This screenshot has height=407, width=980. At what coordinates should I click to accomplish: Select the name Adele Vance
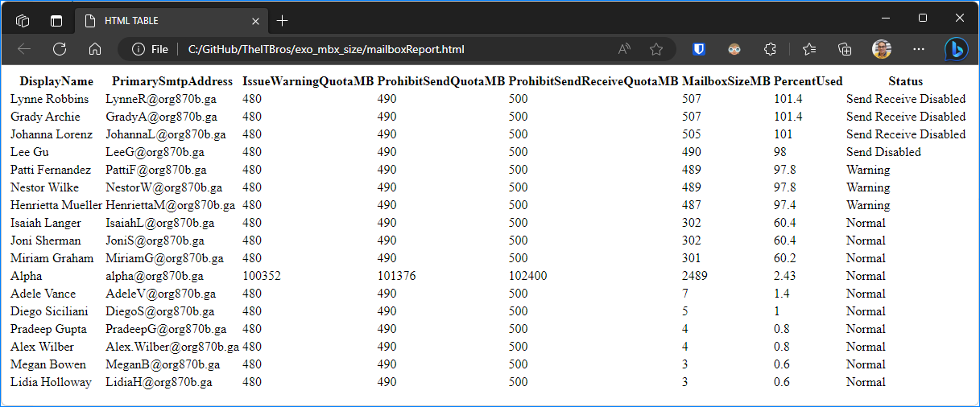click(43, 294)
